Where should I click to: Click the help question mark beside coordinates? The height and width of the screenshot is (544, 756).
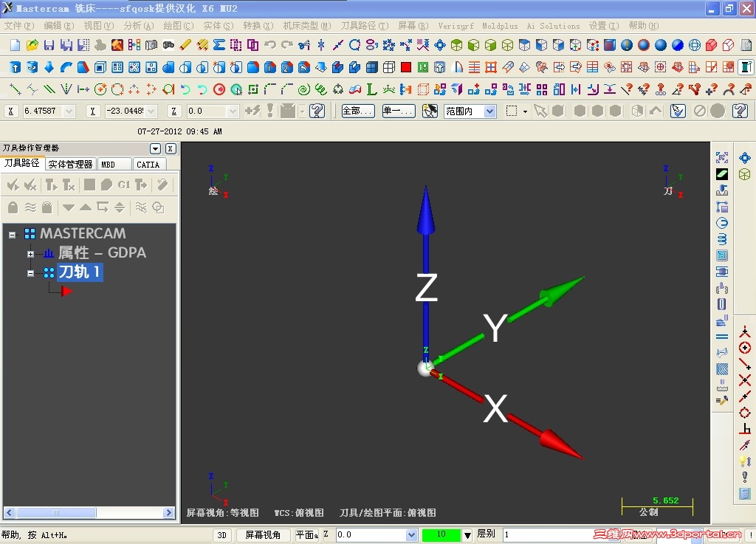pyautogui.click(x=317, y=111)
